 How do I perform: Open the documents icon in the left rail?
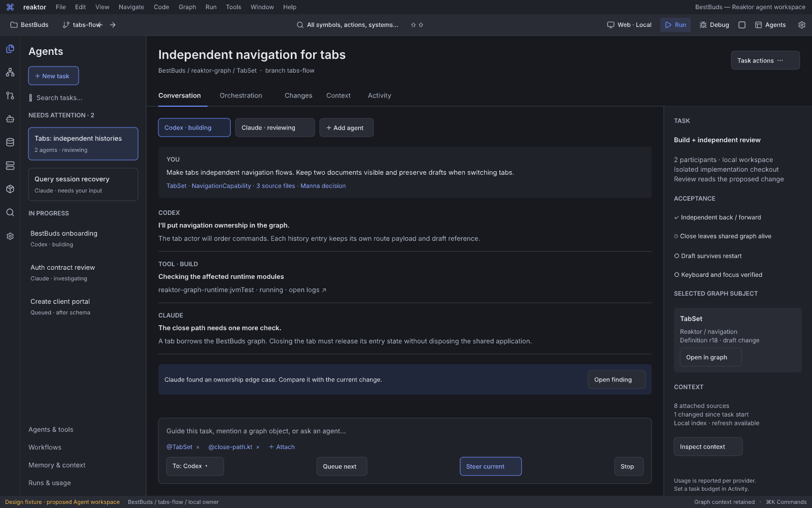(x=10, y=49)
